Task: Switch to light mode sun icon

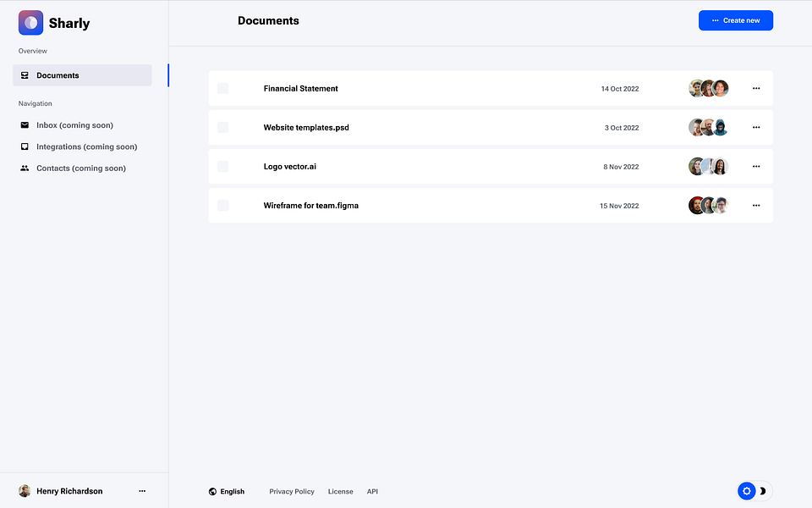Action: click(746, 491)
